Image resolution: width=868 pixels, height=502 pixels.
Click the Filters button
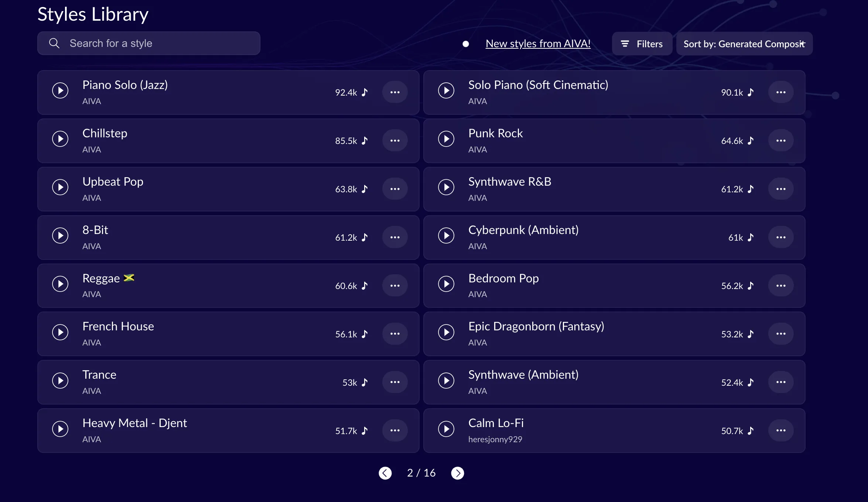pyautogui.click(x=642, y=43)
